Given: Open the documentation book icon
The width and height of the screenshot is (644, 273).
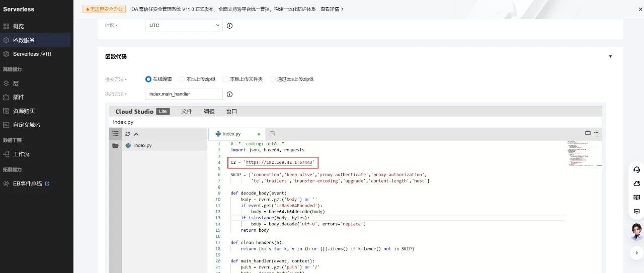Looking at the screenshot, I should (636, 198).
